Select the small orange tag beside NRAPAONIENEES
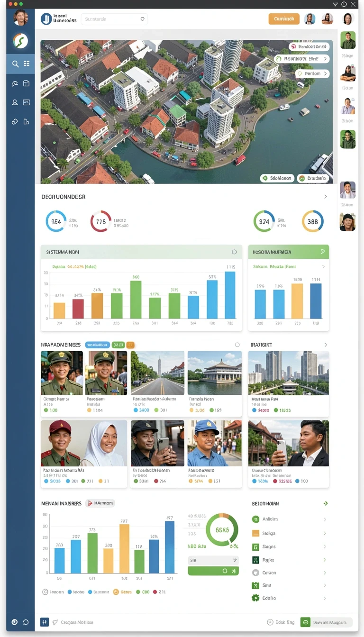This screenshot has width=364, height=637. [130, 345]
